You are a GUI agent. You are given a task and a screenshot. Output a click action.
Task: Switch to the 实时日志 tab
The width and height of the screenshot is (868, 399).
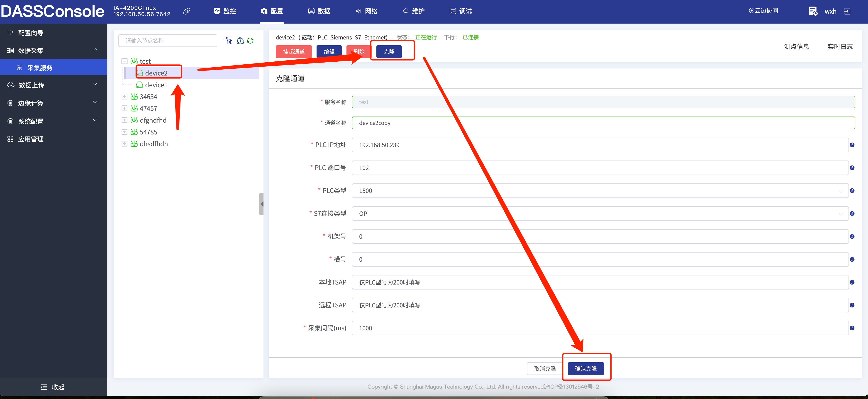[840, 46]
